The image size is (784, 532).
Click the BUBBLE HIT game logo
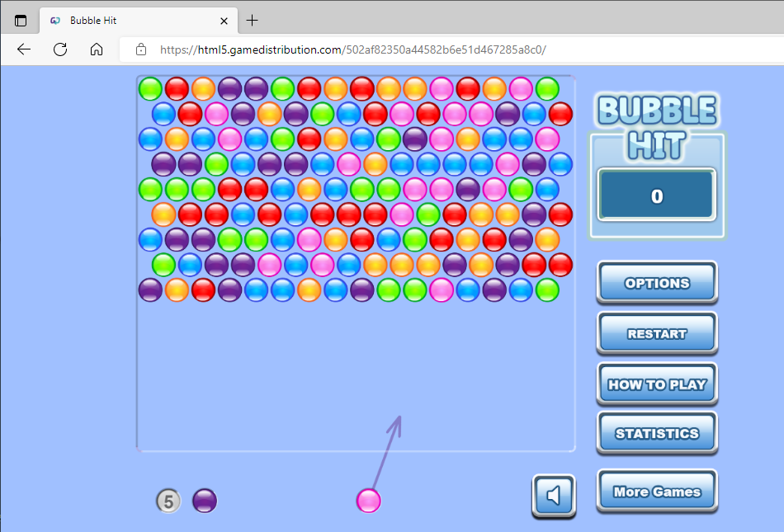coord(657,127)
